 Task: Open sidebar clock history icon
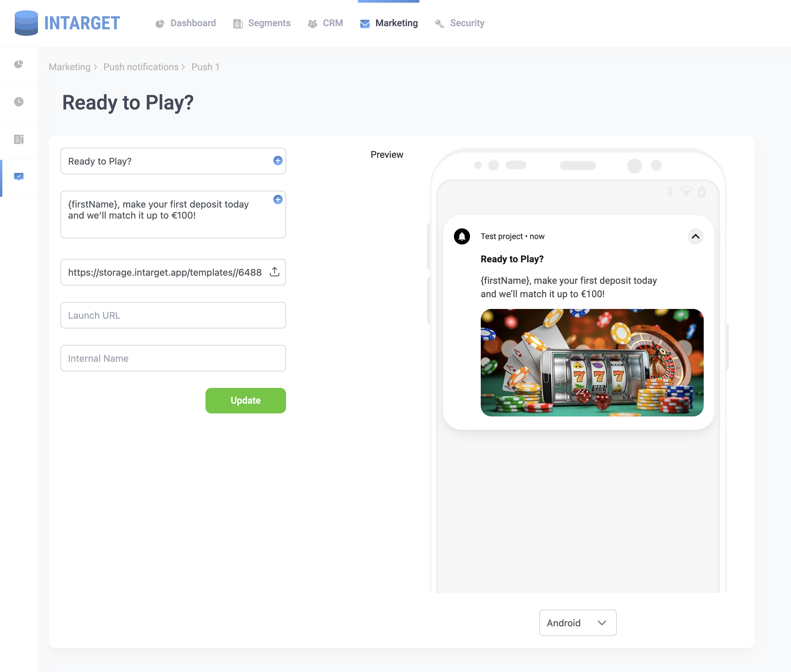(19, 102)
